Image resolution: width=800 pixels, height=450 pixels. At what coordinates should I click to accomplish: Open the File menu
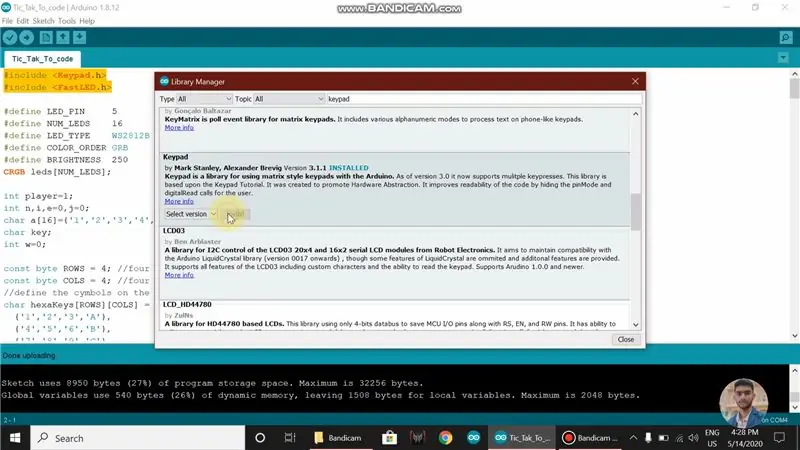[7, 21]
